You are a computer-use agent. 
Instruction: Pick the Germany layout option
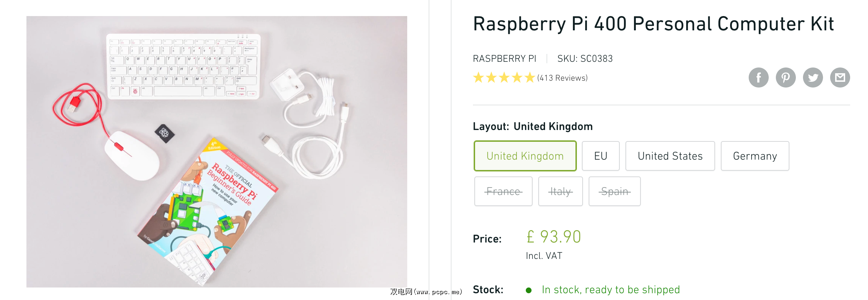coord(755,156)
